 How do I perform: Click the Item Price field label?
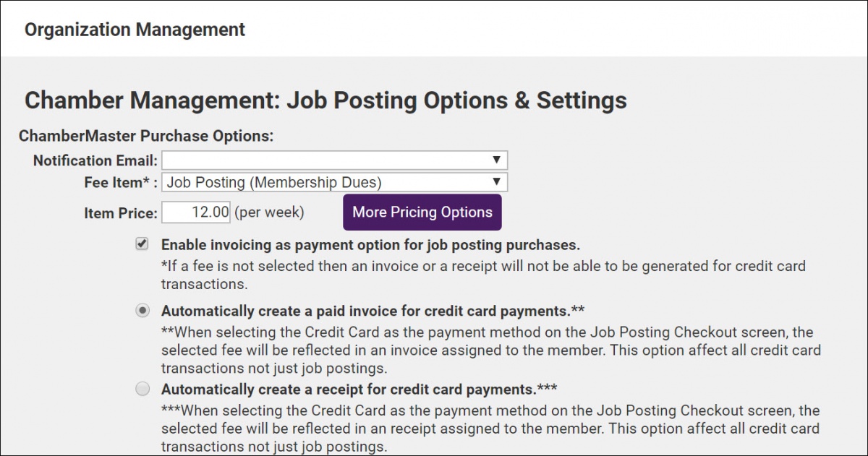[x=120, y=213]
